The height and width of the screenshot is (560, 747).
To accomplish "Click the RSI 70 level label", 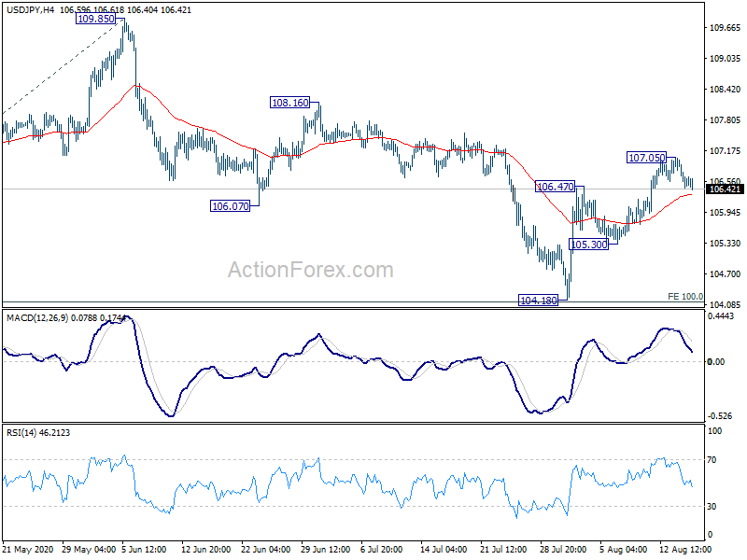I will click(712, 460).
